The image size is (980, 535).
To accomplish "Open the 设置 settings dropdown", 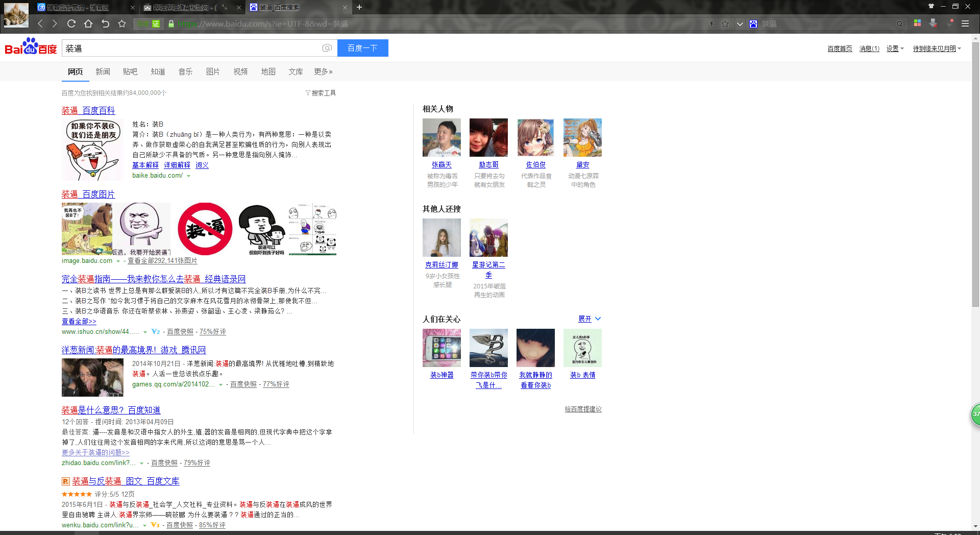I will click(895, 48).
